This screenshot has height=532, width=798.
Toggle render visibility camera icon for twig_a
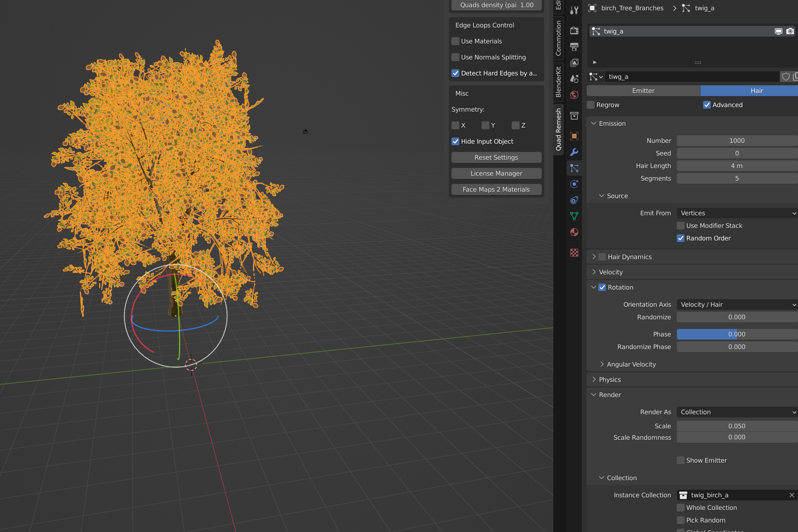coord(790,31)
